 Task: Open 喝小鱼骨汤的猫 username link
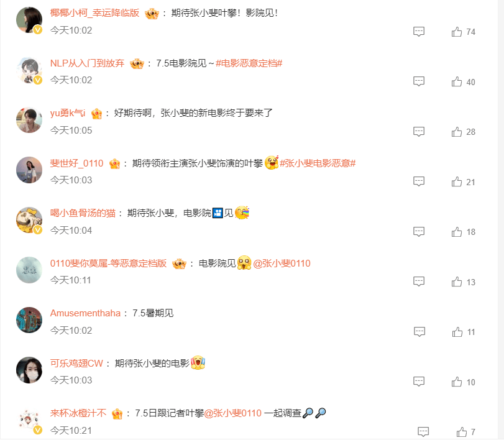pos(83,213)
